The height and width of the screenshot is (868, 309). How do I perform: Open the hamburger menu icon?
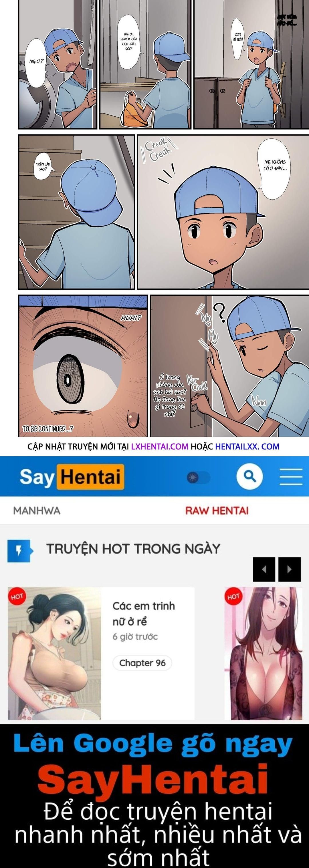pos(291,476)
